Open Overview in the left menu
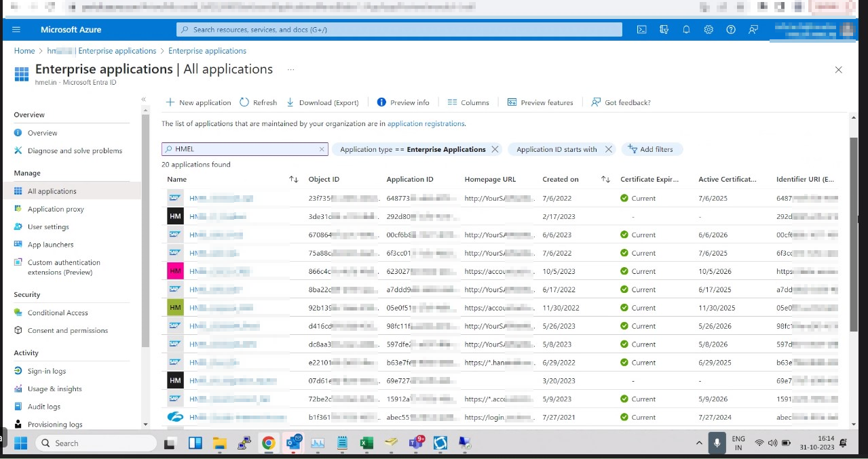868x459 pixels. click(42, 133)
